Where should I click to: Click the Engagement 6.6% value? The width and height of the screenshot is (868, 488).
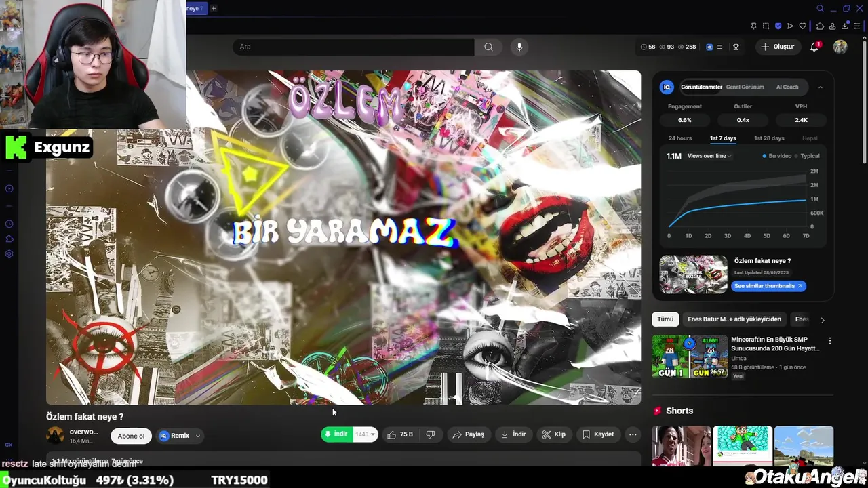[685, 120]
